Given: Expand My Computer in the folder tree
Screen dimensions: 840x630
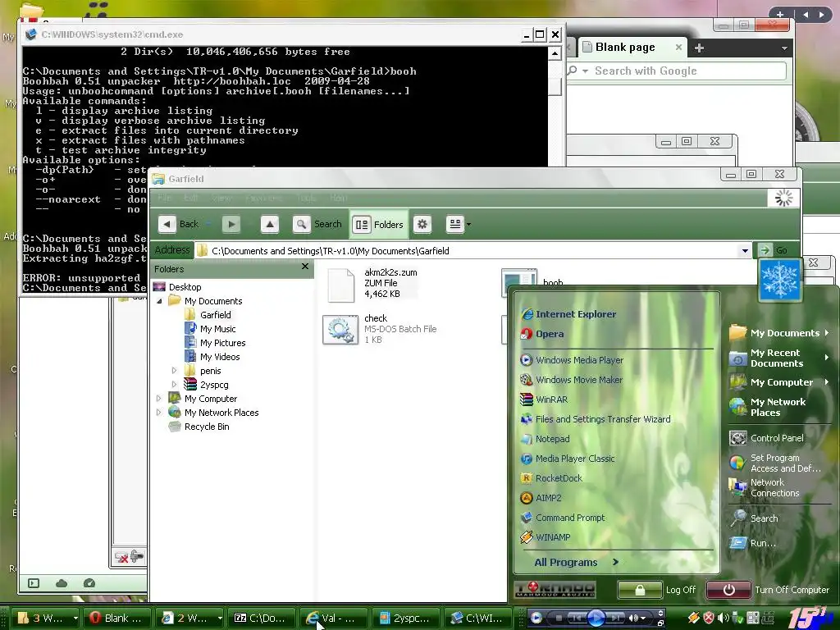Looking at the screenshot, I should [x=158, y=398].
